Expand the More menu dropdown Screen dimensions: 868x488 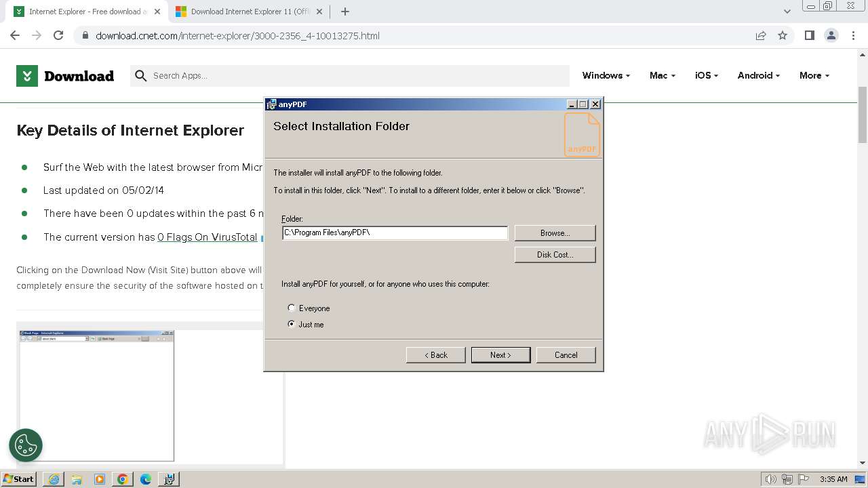point(814,76)
